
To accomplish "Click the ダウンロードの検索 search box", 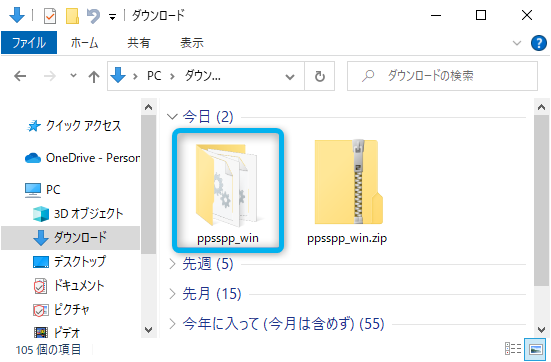I will pos(442,76).
